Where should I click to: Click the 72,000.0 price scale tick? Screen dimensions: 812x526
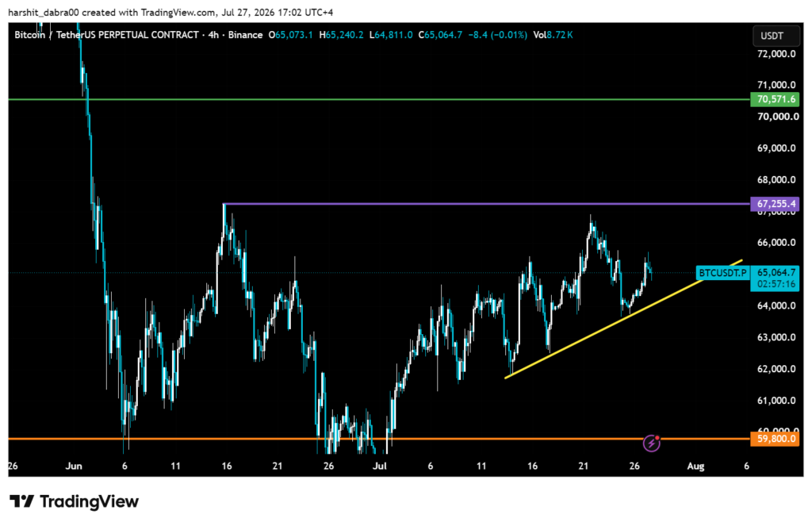click(776, 53)
